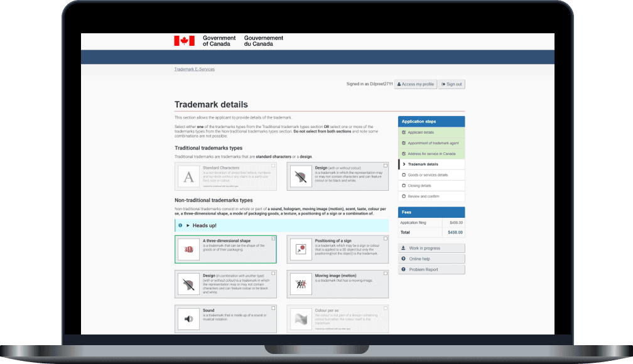Click the Design (in combination with another type) icon

tap(188, 284)
